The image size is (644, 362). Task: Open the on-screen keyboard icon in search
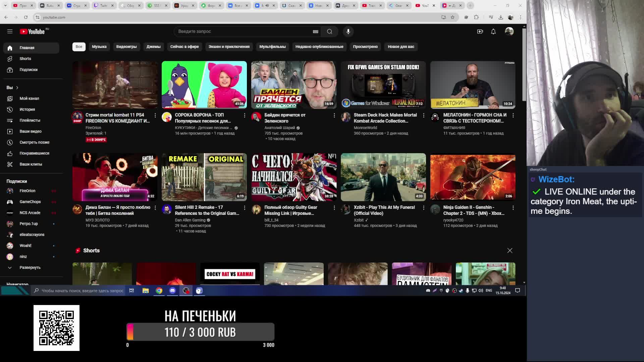pos(315,32)
